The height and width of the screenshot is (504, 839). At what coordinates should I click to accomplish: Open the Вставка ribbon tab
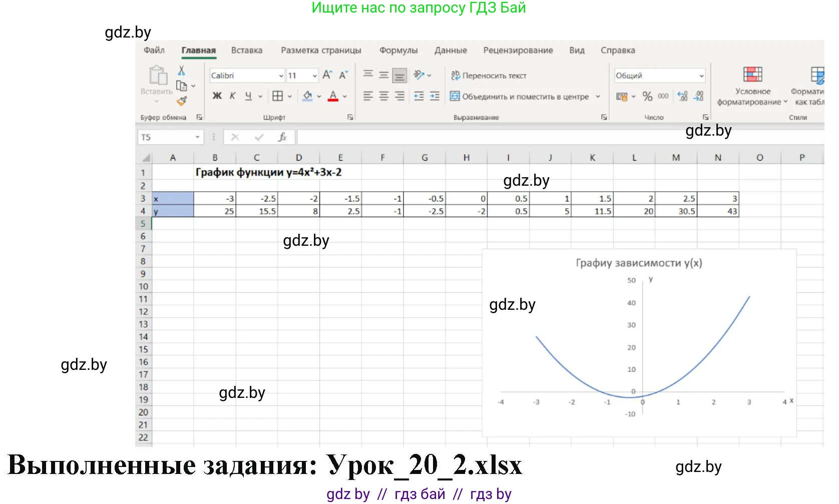[246, 50]
